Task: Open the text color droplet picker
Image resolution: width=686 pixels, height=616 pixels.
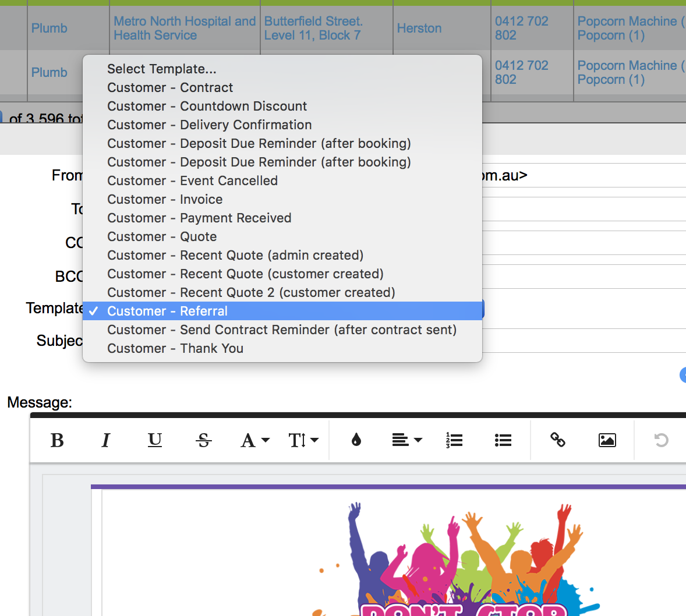Action: [356, 440]
